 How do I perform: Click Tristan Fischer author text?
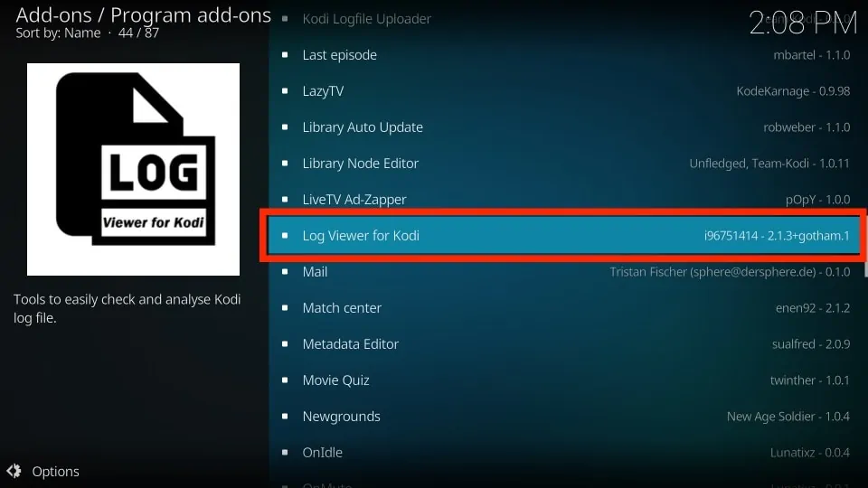click(x=730, y=272)
